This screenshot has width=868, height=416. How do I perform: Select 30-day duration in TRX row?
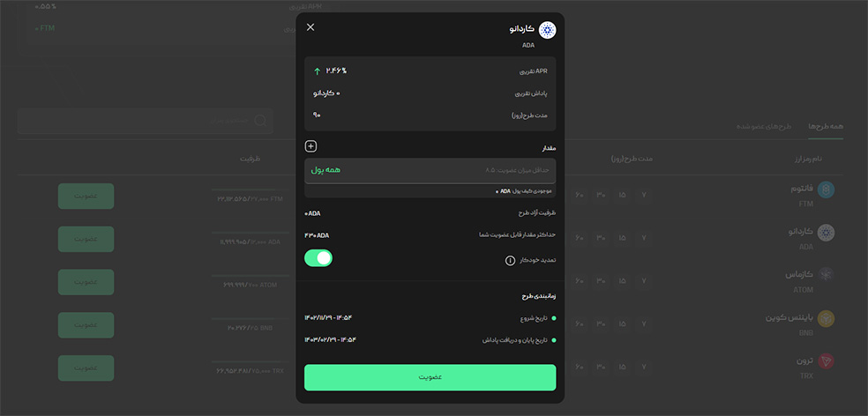[x=601, y=367]
